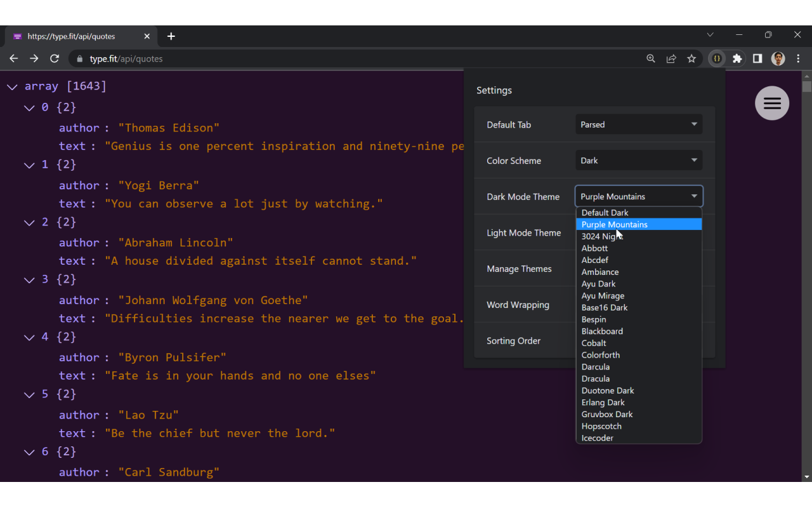Collapse array item 0
This screenshot has width=812, height=508.
coord(29,108)
